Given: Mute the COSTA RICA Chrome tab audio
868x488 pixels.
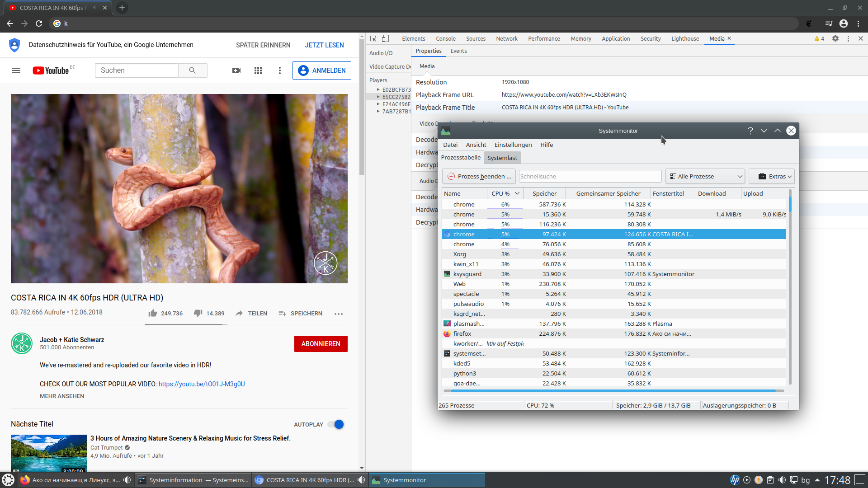Looking at the screenshot, I should pyautogui.click(x=95, y=8).
